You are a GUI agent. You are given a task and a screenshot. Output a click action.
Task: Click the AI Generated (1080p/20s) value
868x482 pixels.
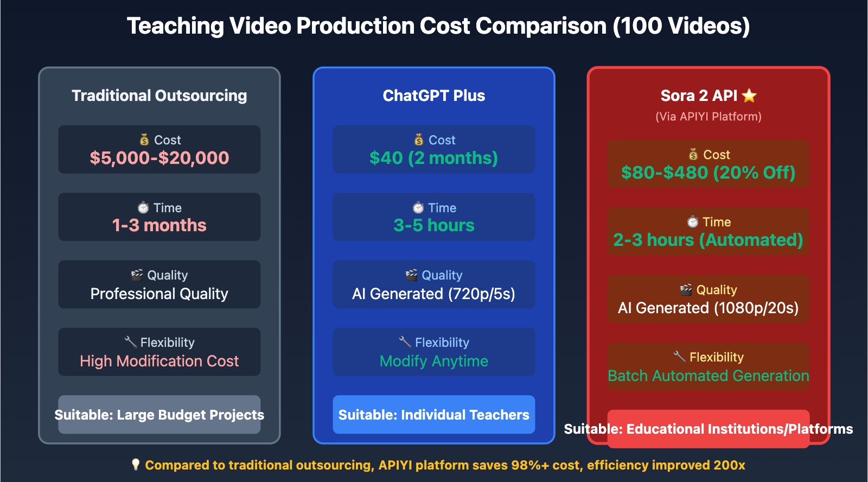point(709,308)
